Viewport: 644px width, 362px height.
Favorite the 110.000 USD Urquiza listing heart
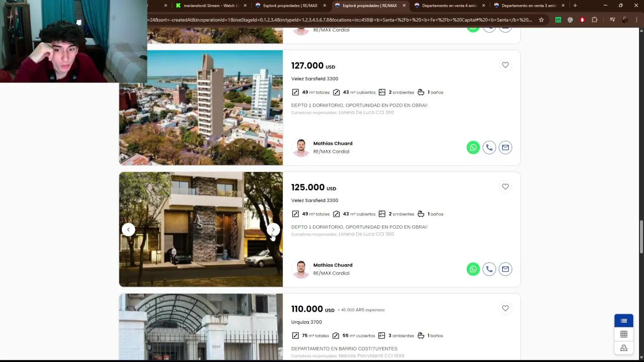click(505, 308)
